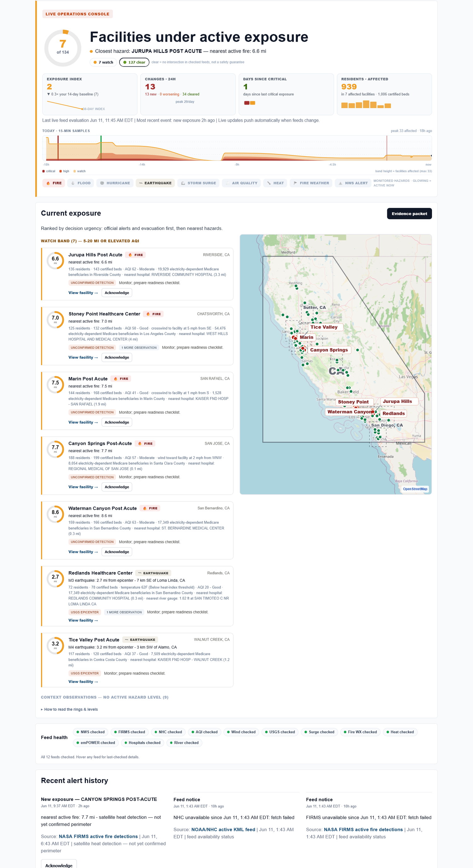Open View facility for Redlands Healthcare Center
The width and height of the screenshot is (473, 868).
(x=83, y=620)
